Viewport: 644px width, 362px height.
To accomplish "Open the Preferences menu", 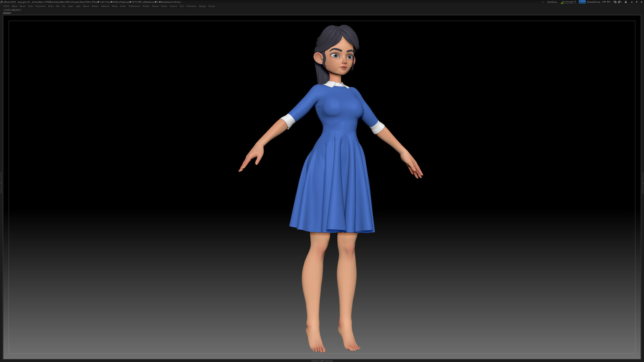I will pyautogui.click(x=134, y=6).
